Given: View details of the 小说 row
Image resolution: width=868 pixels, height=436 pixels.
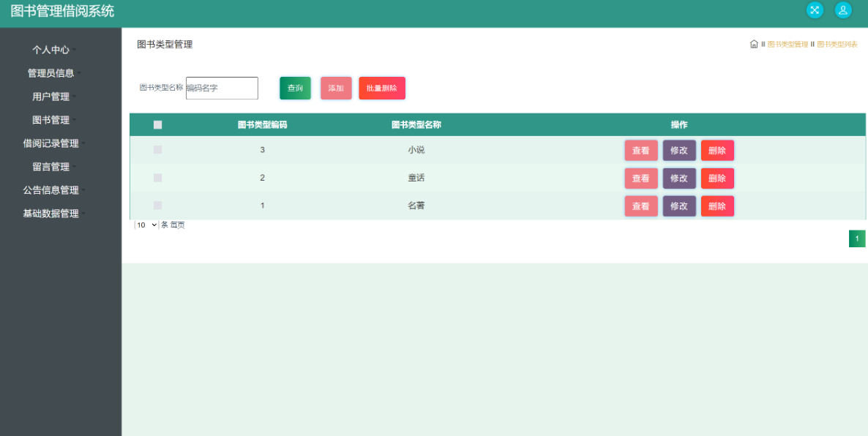Looking at the screenshot, I should point(640,151).
